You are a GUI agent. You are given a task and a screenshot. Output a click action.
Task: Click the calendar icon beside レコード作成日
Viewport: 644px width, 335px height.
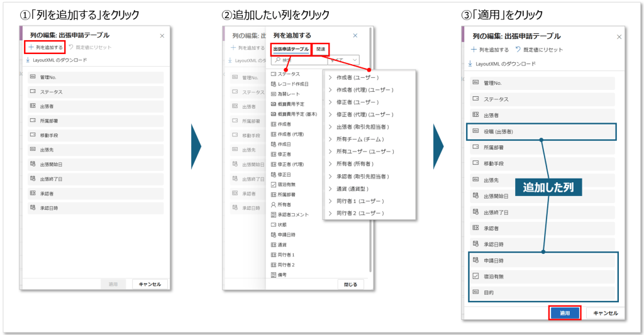[273, 84]
